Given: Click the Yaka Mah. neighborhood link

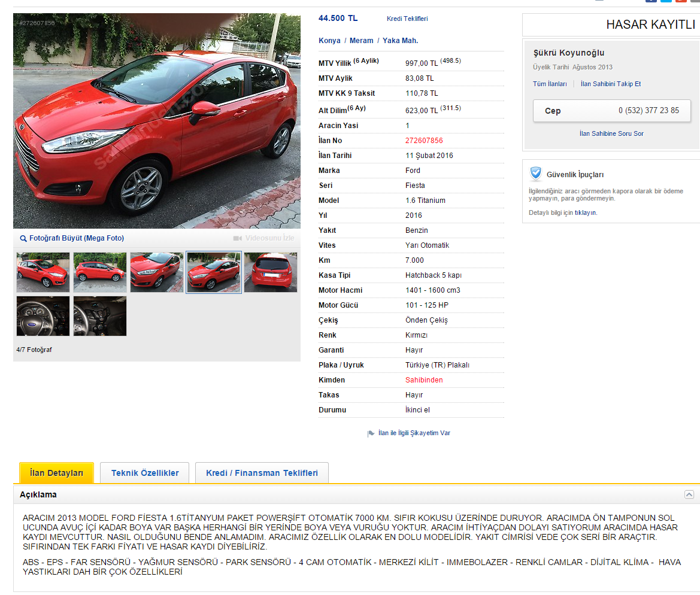Looking at the screenshot, I should coord(400,41).
